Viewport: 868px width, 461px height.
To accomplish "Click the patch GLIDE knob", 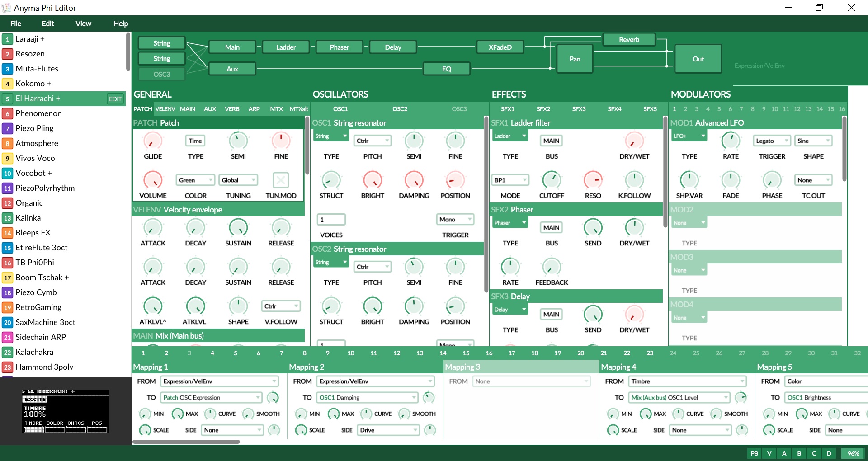I will pos(153,141).
